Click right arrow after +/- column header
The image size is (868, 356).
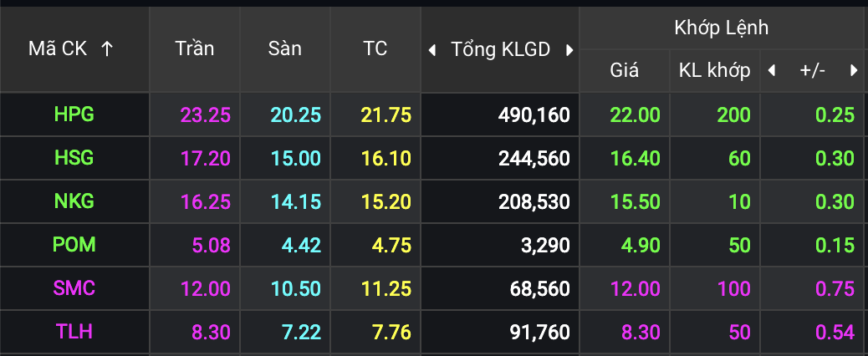(x=854, y=71)
